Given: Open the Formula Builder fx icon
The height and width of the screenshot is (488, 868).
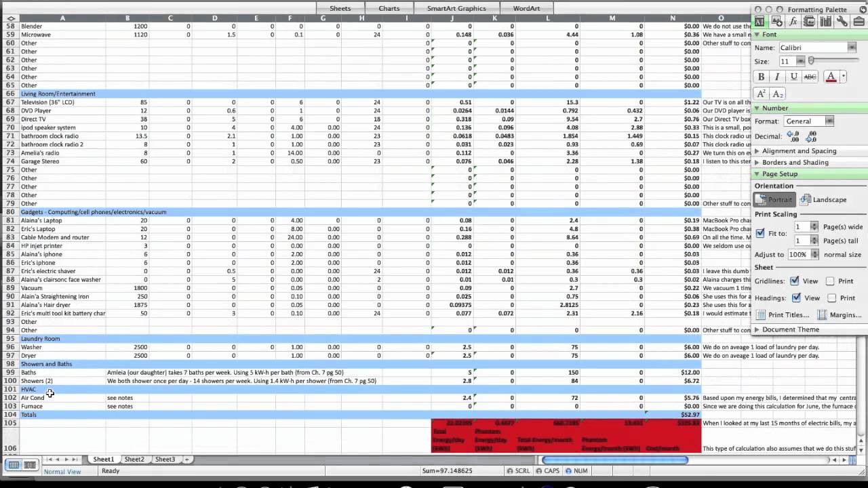Looking at the screenshot, I should pos(793,22).
